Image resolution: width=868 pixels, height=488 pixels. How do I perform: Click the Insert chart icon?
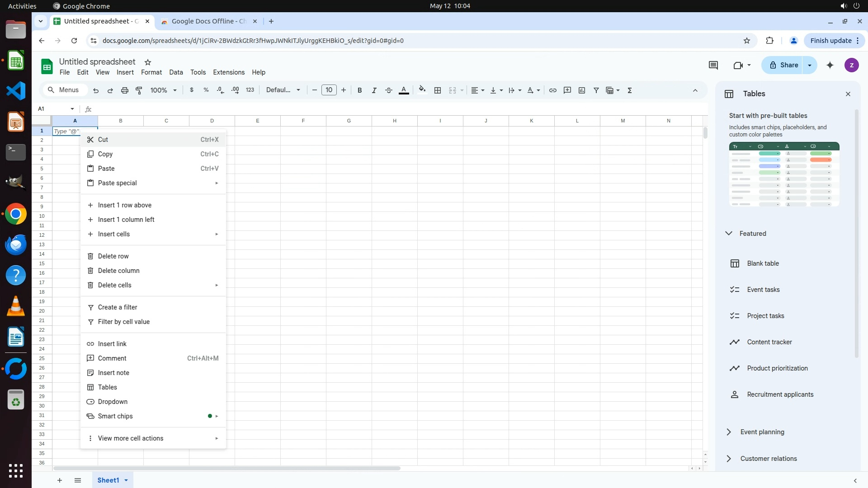(x=582, y=90)
